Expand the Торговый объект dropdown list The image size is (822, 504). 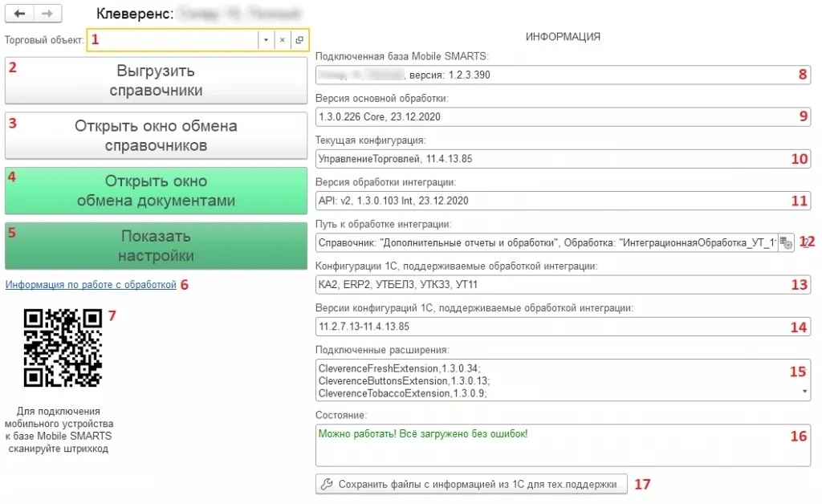266,40
